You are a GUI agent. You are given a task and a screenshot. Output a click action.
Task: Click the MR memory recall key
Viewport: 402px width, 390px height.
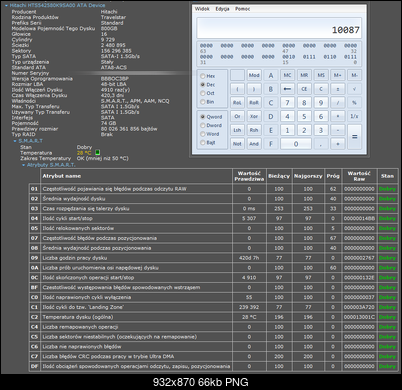pos(304,75)
